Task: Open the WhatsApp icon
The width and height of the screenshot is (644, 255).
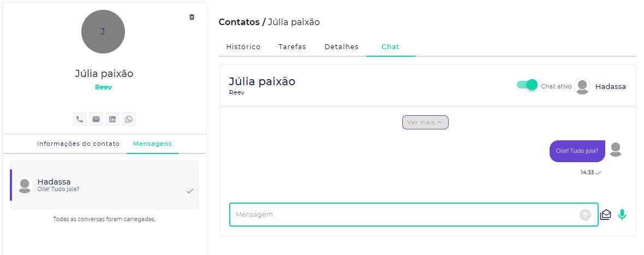Action: click(129, 119)
